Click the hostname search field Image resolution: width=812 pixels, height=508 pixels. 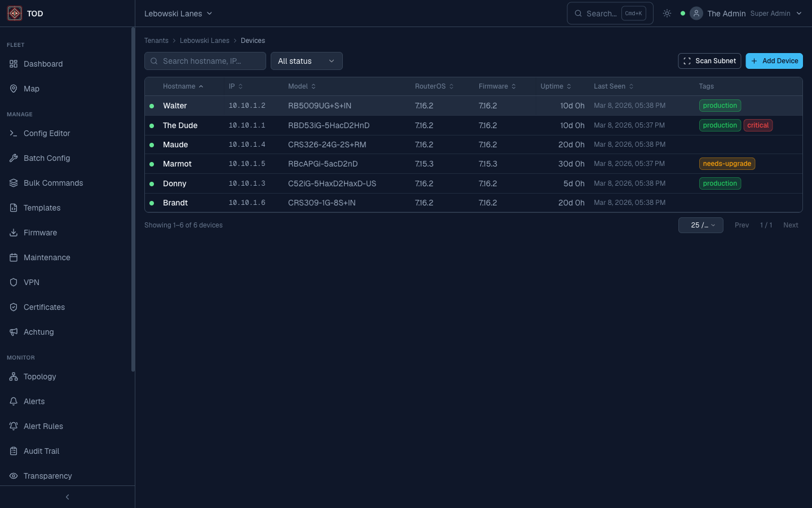(205, 61)
